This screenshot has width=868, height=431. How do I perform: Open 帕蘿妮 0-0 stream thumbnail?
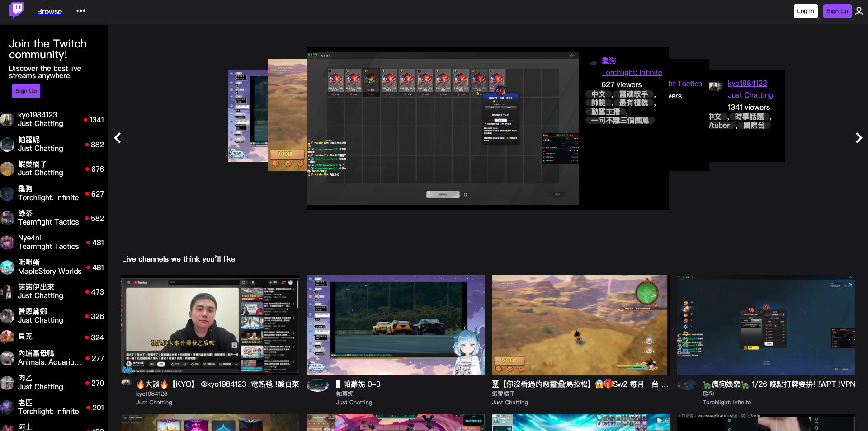(396, 325)
